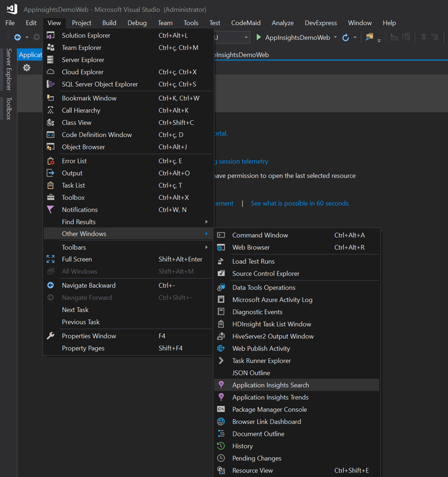Open Class View
Screen dimensions: 448x477
[x=128, y=122]
